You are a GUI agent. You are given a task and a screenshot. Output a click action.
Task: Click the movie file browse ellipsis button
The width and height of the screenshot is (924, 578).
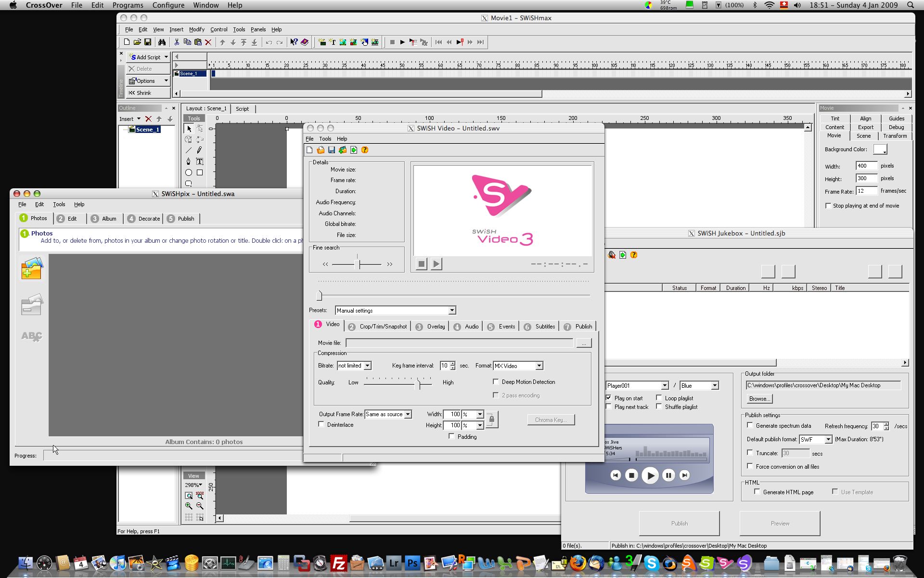point(583,343)
